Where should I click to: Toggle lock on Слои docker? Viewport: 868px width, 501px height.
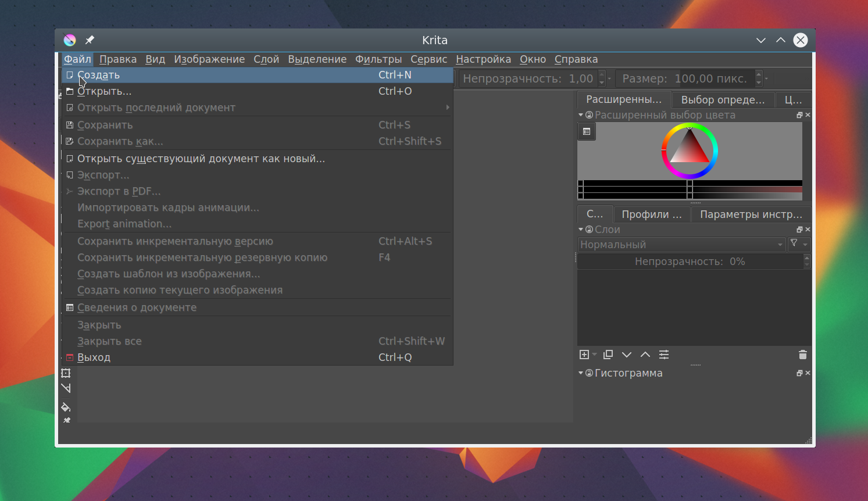pos(589,230)
